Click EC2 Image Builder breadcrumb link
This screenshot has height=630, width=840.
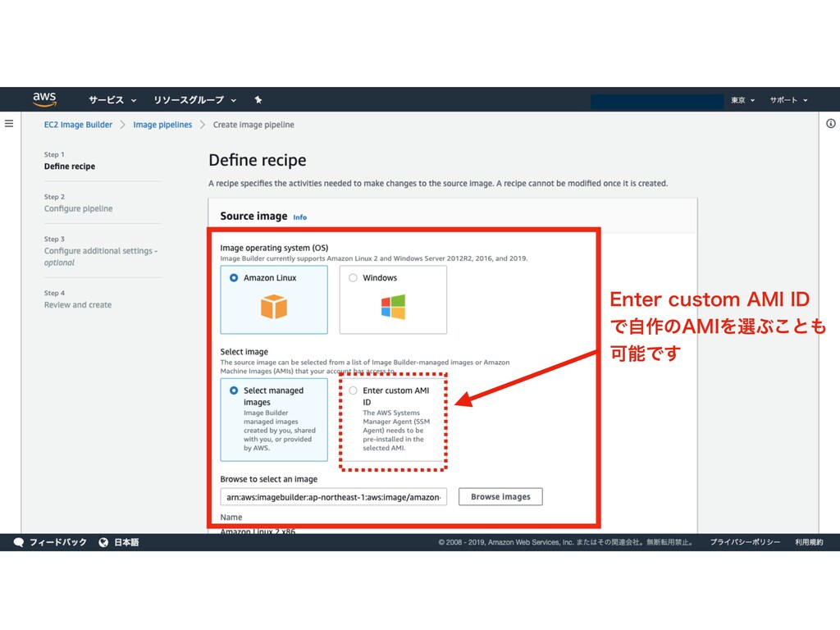pyautogui.click(x=78, y=125)
